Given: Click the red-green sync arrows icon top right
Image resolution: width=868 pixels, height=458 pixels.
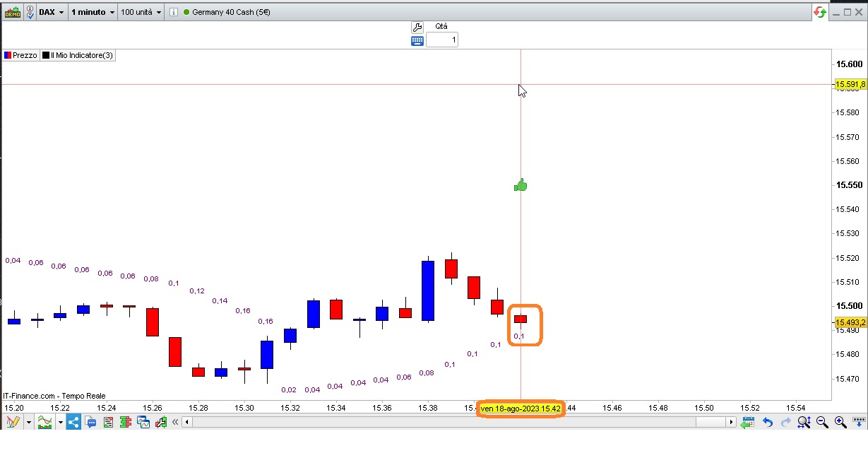Looking at the screenshot, I should tap(820, 12).
